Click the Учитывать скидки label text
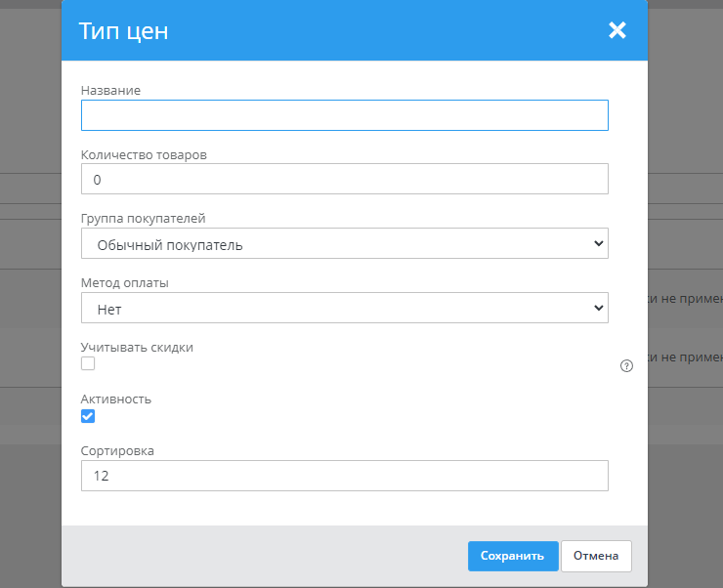 click(137, 347)
